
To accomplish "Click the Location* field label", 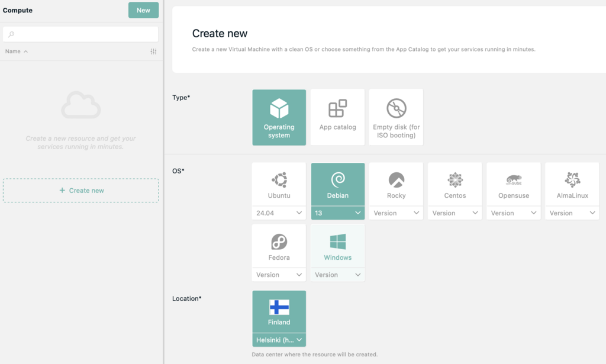I will tap(186, 298).
